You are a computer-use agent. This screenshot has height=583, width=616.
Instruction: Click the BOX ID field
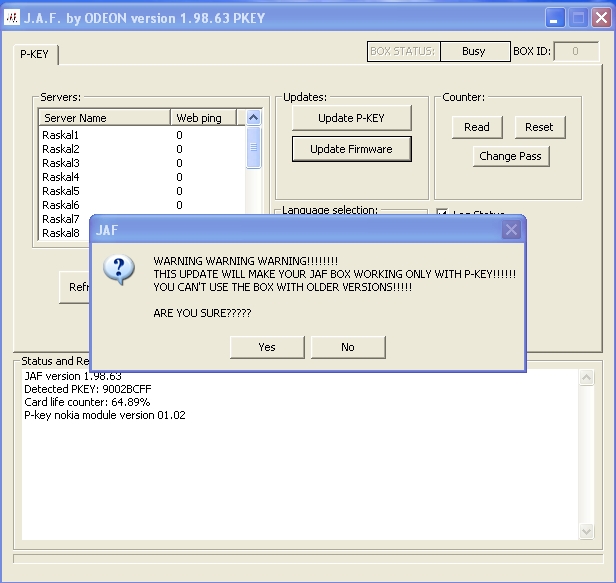point(576,51)
